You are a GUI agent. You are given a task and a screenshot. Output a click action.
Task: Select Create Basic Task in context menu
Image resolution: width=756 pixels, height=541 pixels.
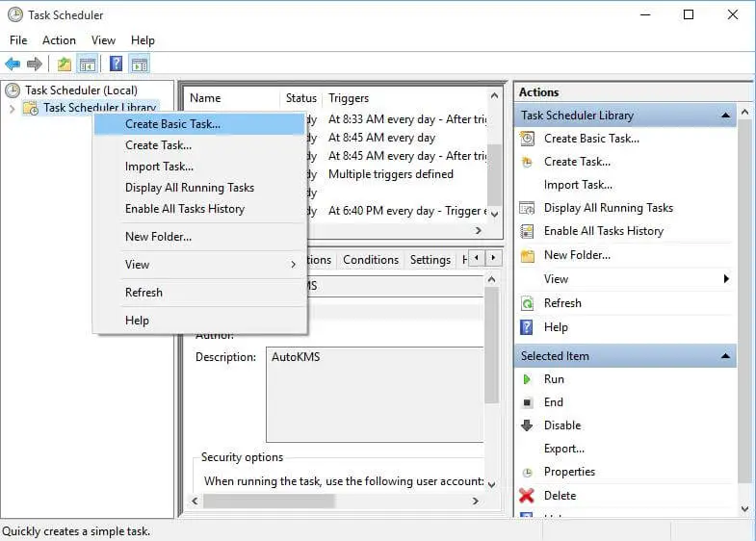[200, 124]
